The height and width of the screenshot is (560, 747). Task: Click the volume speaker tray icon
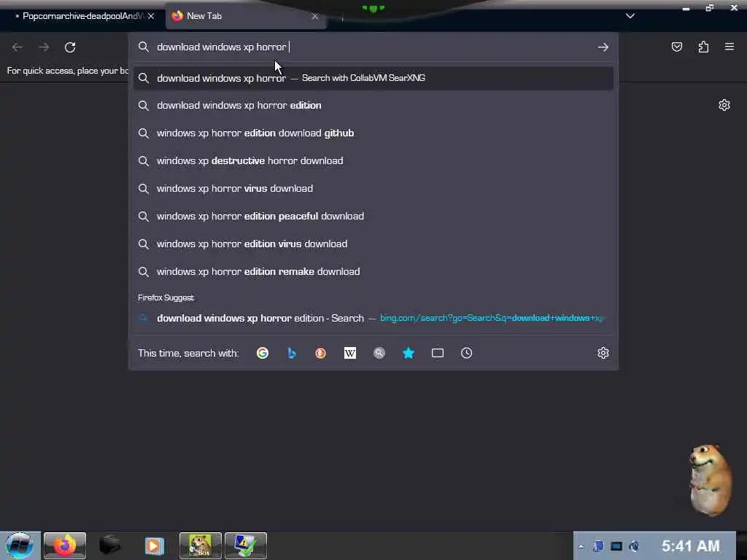[x=634, y=546]
